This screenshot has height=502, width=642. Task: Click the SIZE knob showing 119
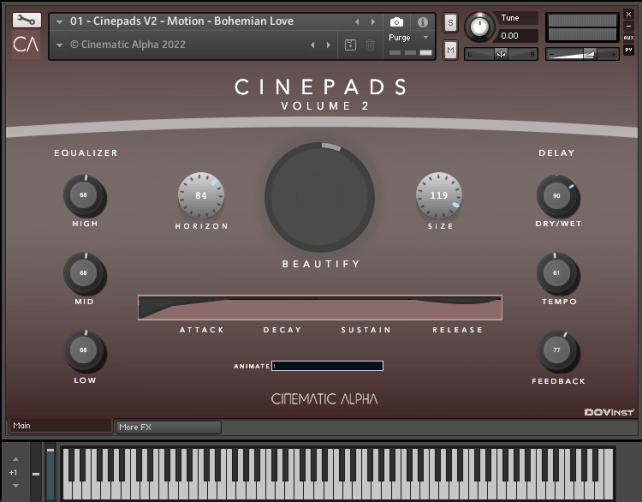click(439, 195)
